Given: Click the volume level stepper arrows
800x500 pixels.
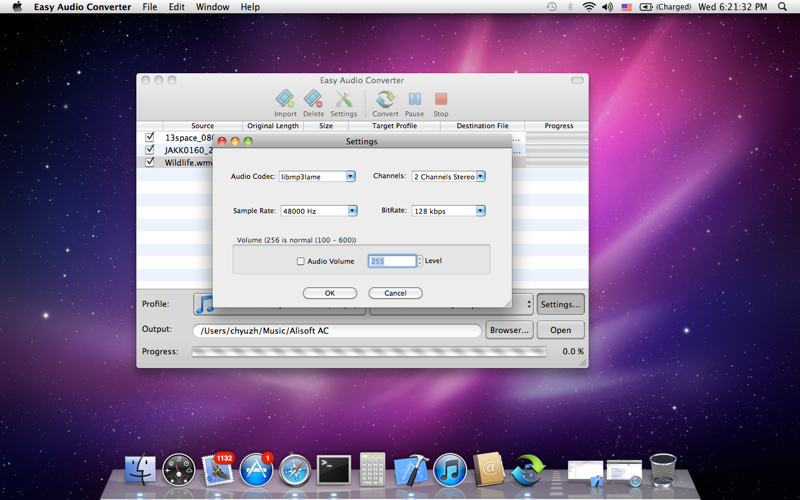Looking at the screenshot, I should click(419, 261).
